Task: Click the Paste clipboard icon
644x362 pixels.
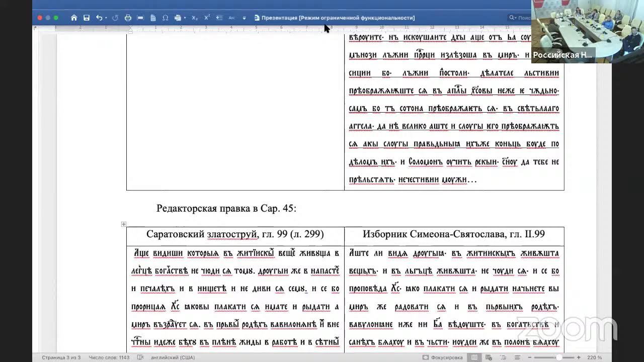Action: point(178,18)
